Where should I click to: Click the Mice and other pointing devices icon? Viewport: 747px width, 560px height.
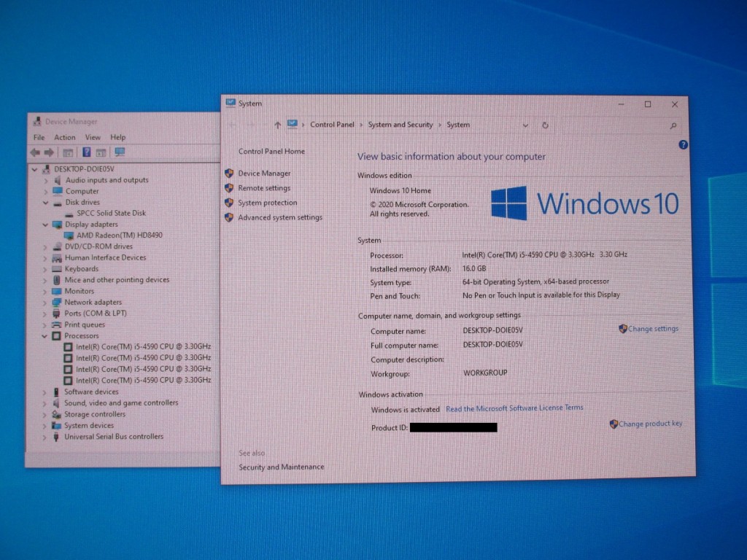(x=57, y=280)
